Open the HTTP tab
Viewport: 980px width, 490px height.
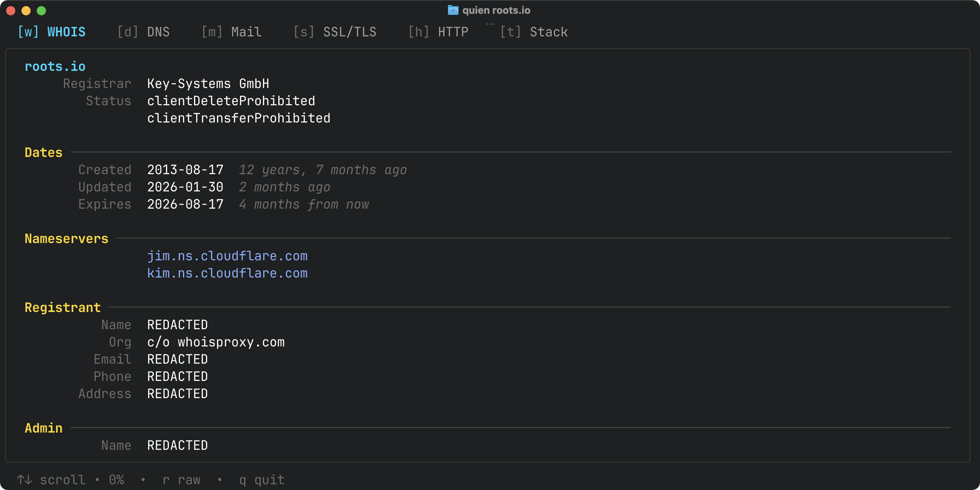point(438,32)
